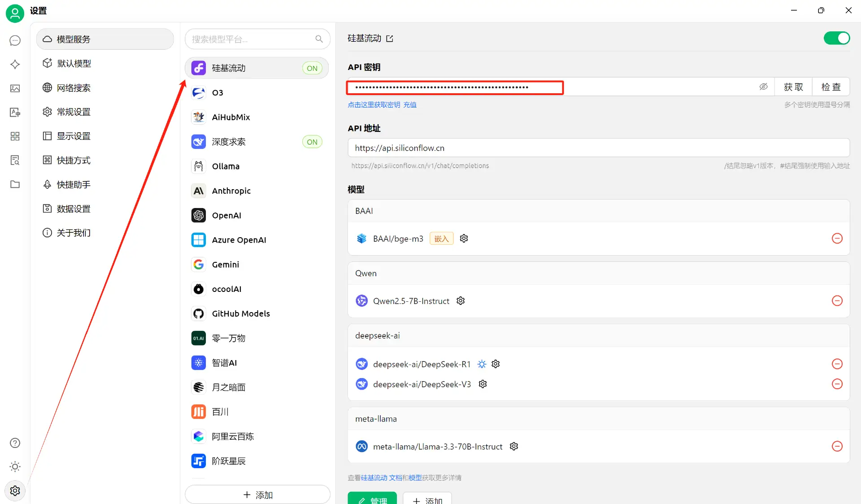861x504 pixels.
Task: Remove the deepseek-ai/DeepSeek-R1 model
Action: tap(837, 364)
